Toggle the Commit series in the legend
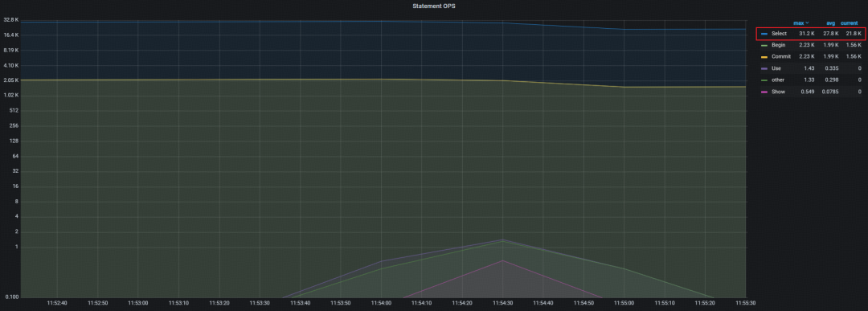Viewport: 868px width, 311px height. tap(781, 56)
